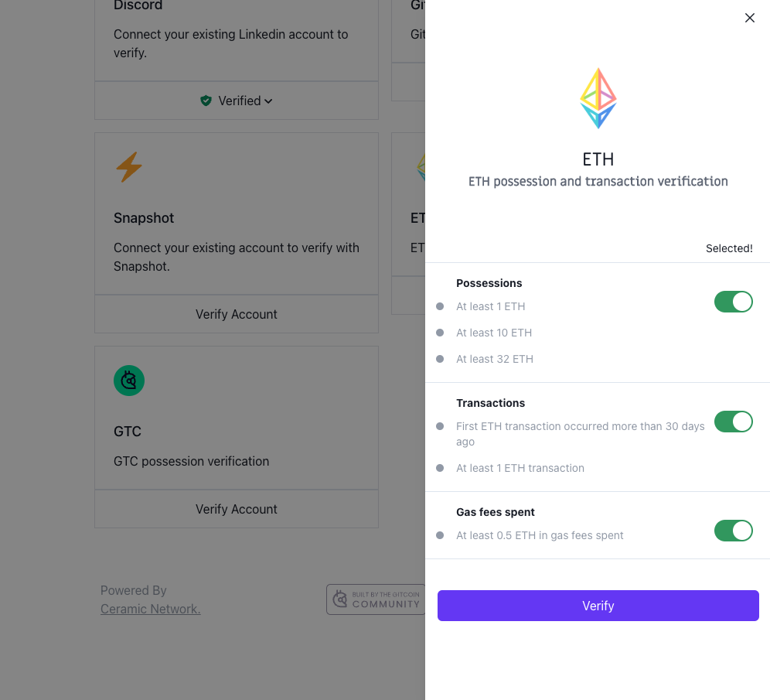Expand the Discord Verified dropdown chevron
770x700 pixels.
[268, 101]
